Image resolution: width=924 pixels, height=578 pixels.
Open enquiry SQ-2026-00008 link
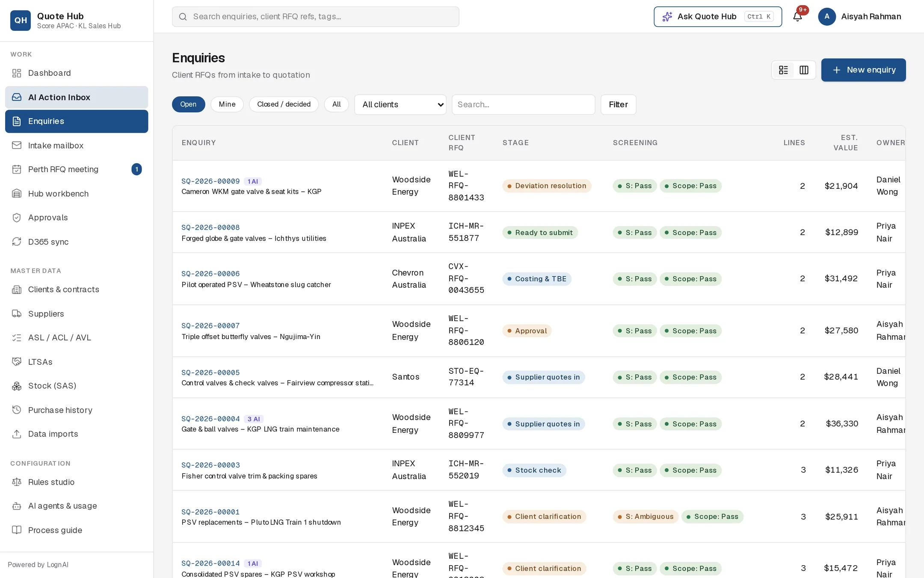[x=210, y=227]
